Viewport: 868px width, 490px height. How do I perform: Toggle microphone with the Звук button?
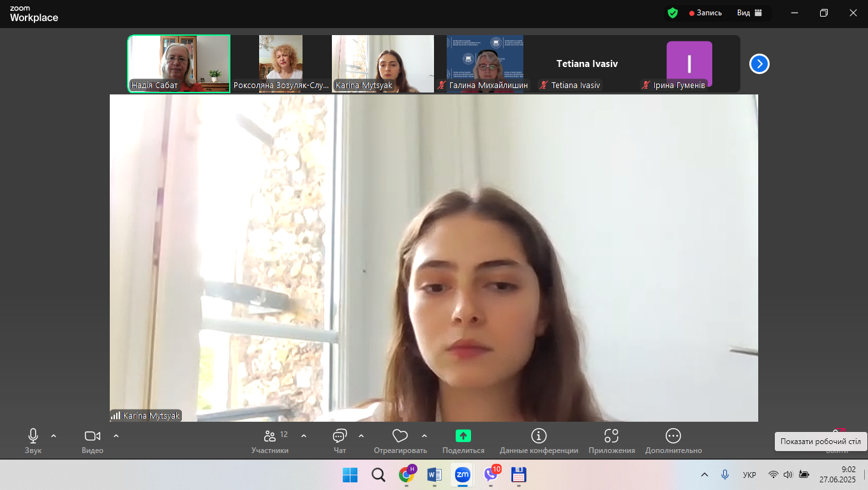(33, 440)
